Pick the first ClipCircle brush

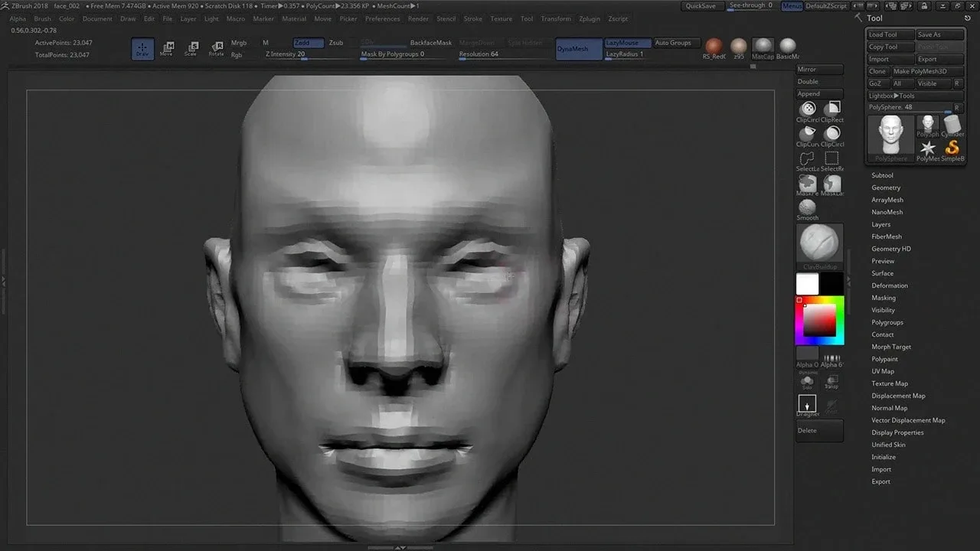tap(808, 112)
